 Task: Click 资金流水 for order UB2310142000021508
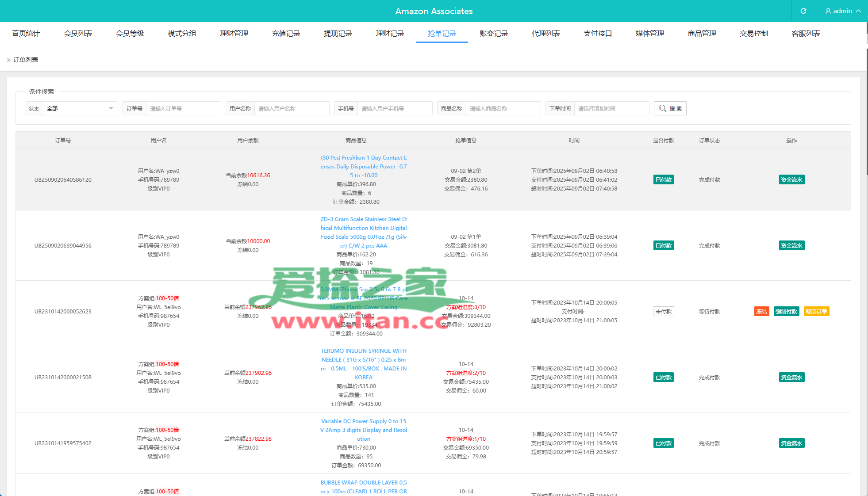point(791,377)
